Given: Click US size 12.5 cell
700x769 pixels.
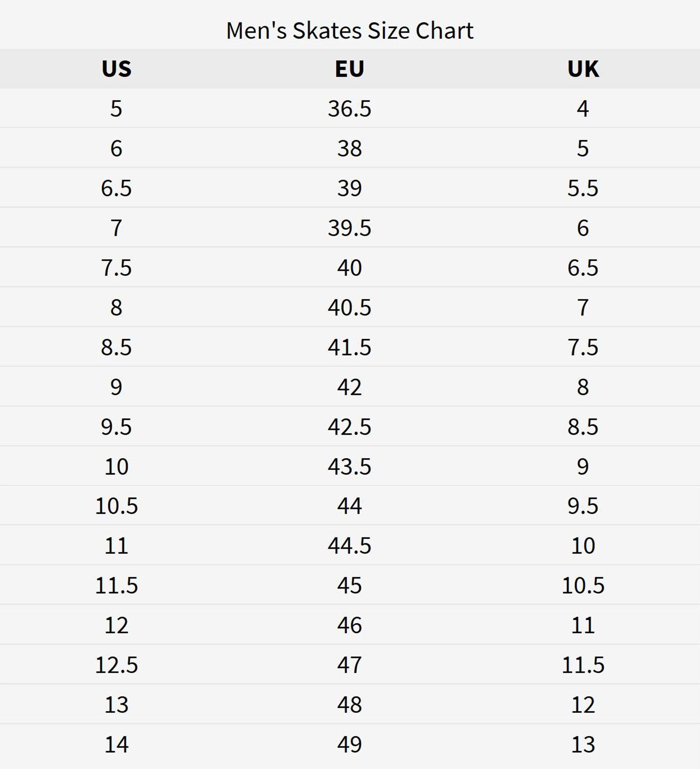Looking at the screenshot, I should (116, 665).
